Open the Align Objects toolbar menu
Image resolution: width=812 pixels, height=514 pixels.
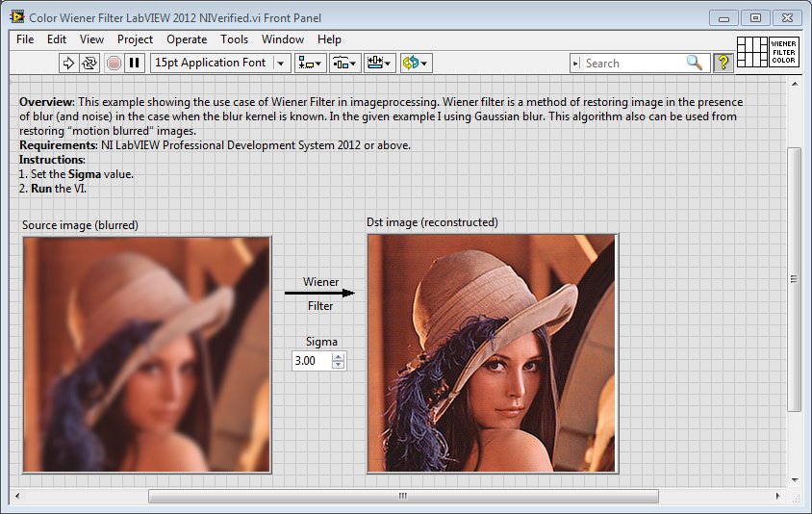coord(310,64)
